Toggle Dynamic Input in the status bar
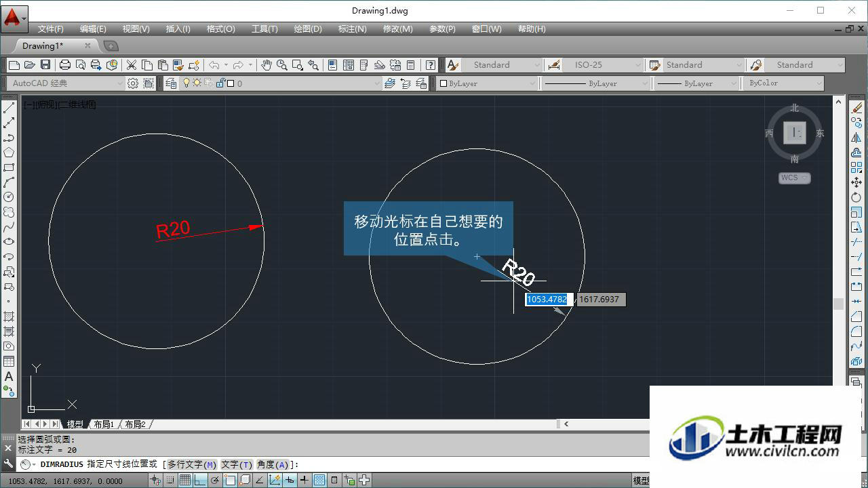 click(x=289, y=481)
